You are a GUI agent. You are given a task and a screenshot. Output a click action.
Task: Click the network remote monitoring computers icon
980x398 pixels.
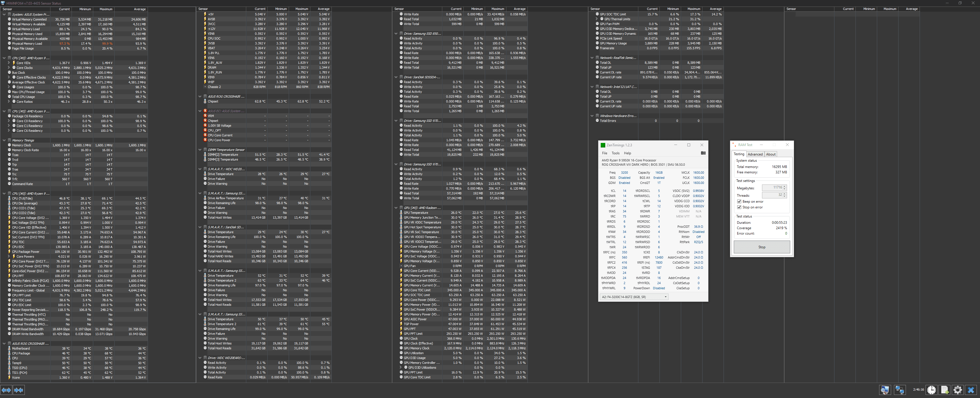pos(900,390)
